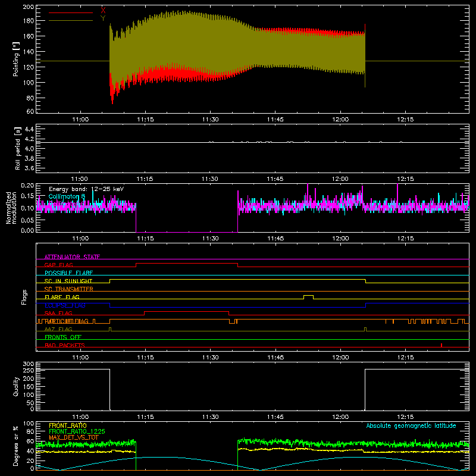The height and width of the screenshot is (476, 476).
Task: Click the '3.6' Roll period tick label
Action: (29, 168)
